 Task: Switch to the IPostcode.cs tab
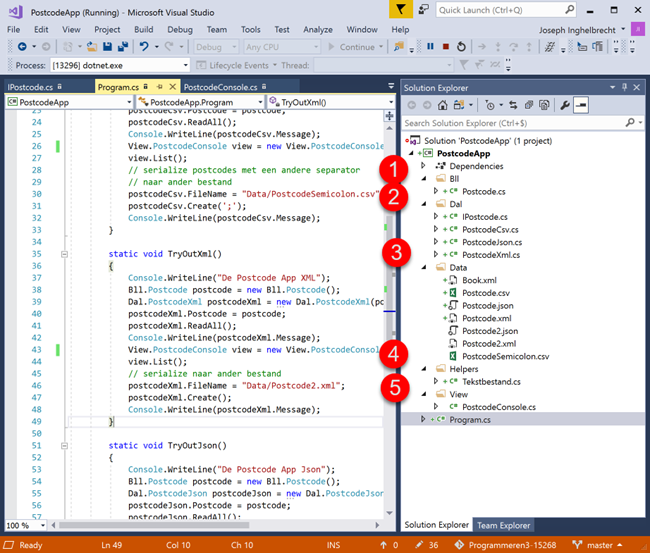[x=30, y=87]
